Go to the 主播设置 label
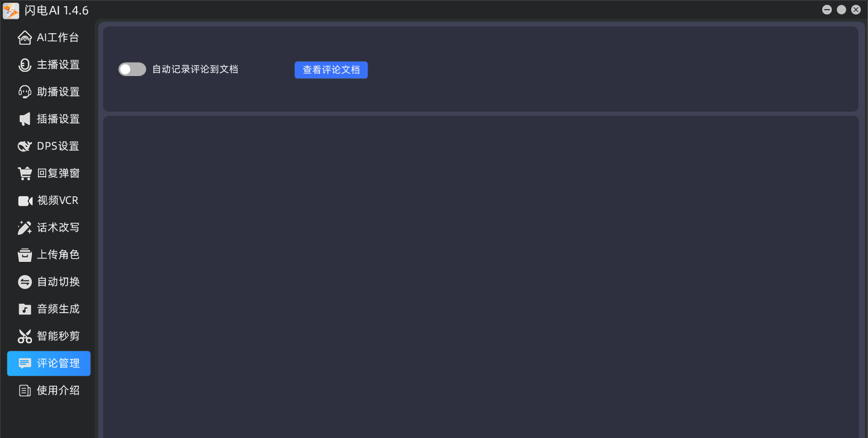This screenshot has height=438, width=868. pyautogui.click(x=58, y=65)
